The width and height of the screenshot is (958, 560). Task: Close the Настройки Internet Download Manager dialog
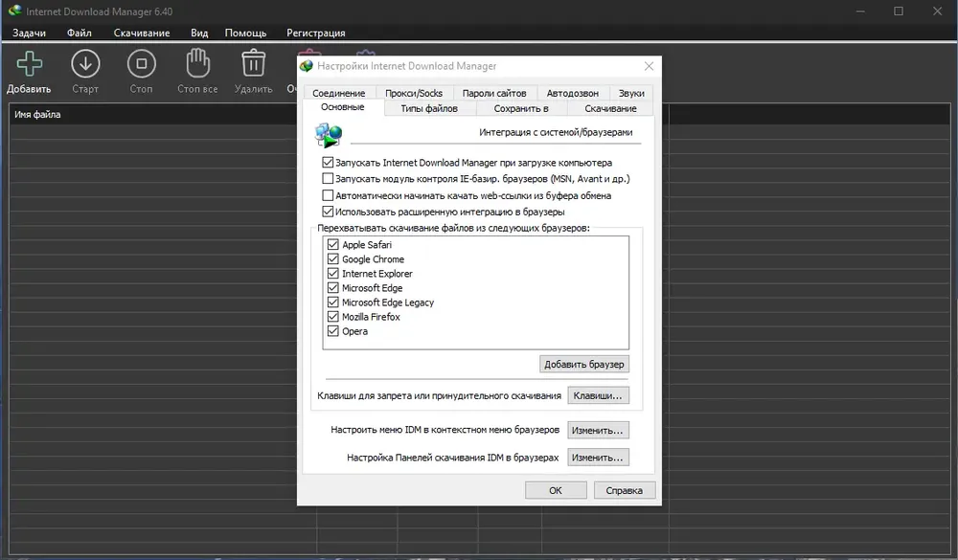pyautogui.click(x=649, y=66)
